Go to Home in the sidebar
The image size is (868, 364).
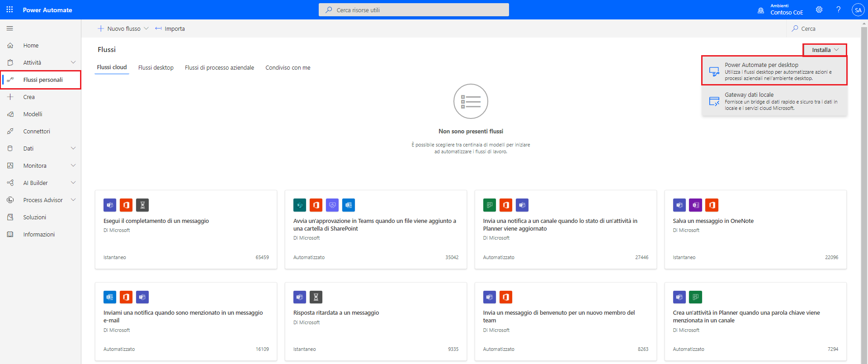(x=41, y=45)
